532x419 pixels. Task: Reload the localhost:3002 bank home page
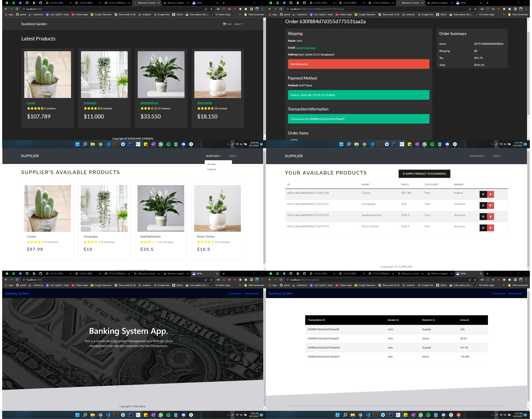click(17, 280)
